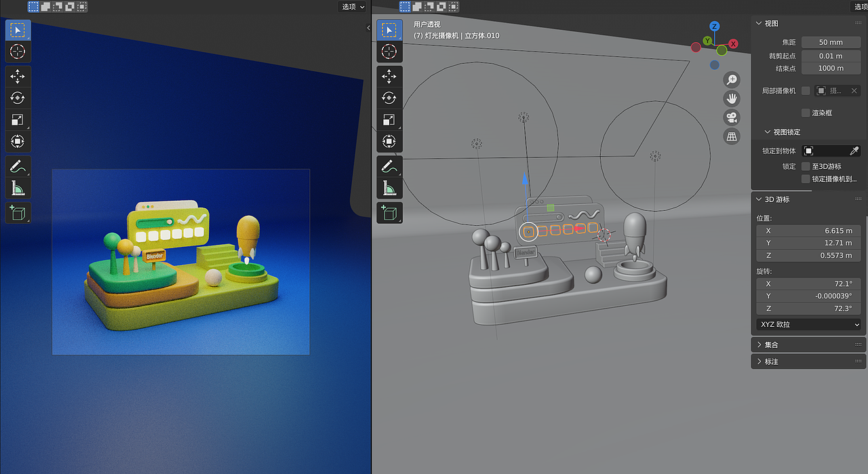Clear the 局部摄像机 camera field with X
The image size is (868, 474).
pyautogui.click(x=854, y=90)
